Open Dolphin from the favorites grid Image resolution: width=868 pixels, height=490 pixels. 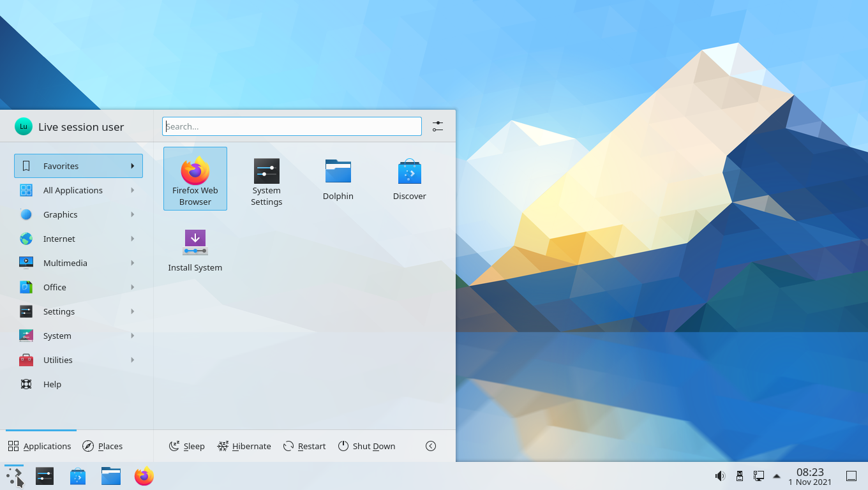pyautogui.click(x=338, y=179)
